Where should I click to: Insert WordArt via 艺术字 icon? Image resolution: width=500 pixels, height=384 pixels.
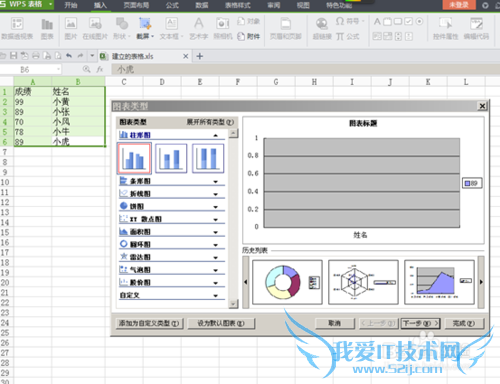pos(199,29)
